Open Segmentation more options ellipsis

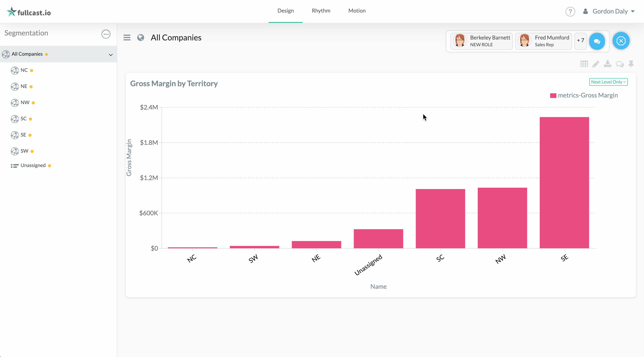coord(106,34)
